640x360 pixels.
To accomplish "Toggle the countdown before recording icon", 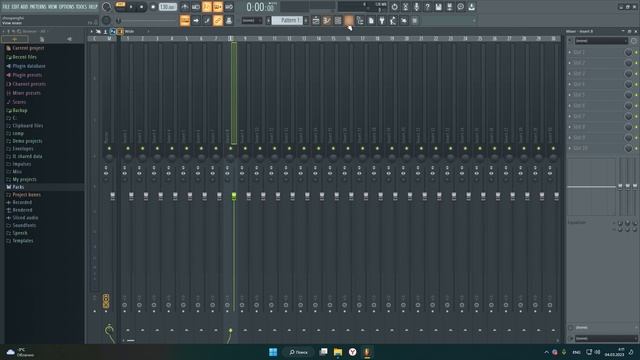I will pyautogui.click(x=207, y=7).
